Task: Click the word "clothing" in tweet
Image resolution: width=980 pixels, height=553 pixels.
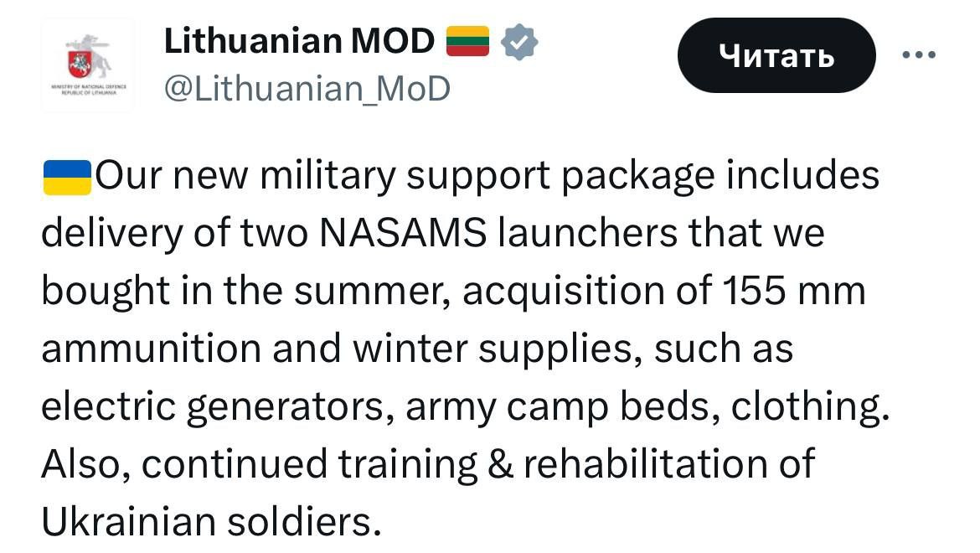Action: click(809, 406)
